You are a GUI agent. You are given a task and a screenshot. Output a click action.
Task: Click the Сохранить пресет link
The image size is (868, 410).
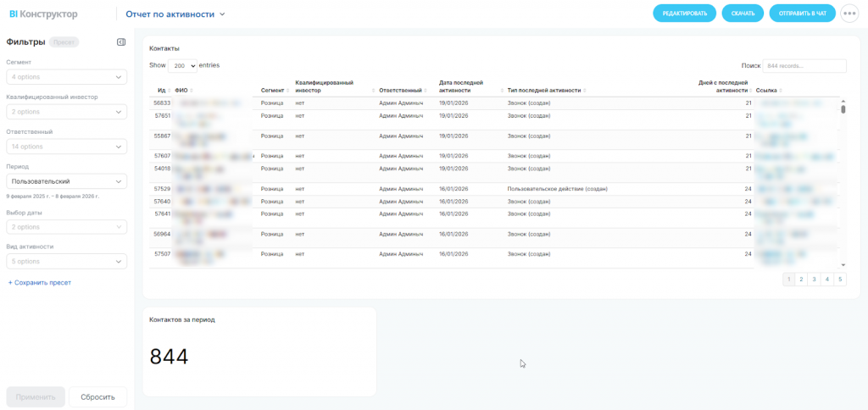pyautogui.click(x=40, y=282)
